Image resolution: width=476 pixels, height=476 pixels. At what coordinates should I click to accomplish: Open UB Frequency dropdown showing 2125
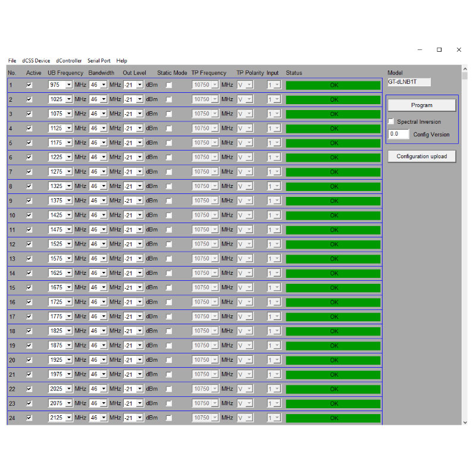[69, 418]
